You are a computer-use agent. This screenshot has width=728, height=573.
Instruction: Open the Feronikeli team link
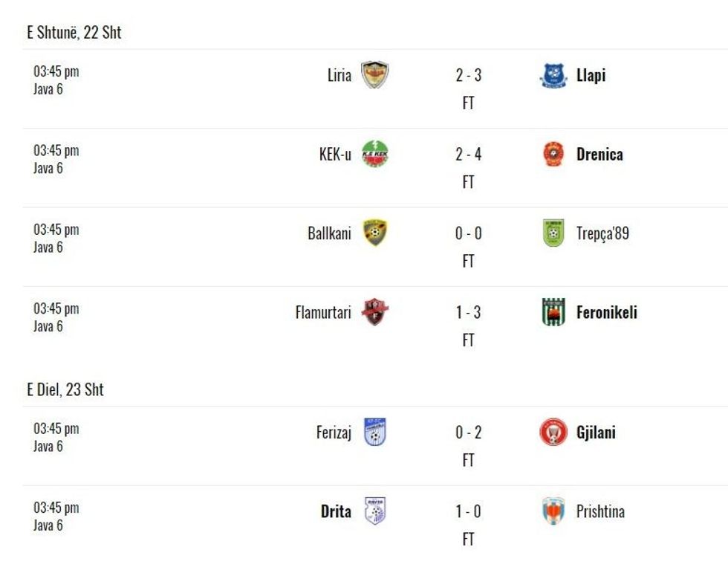point(606,312)
